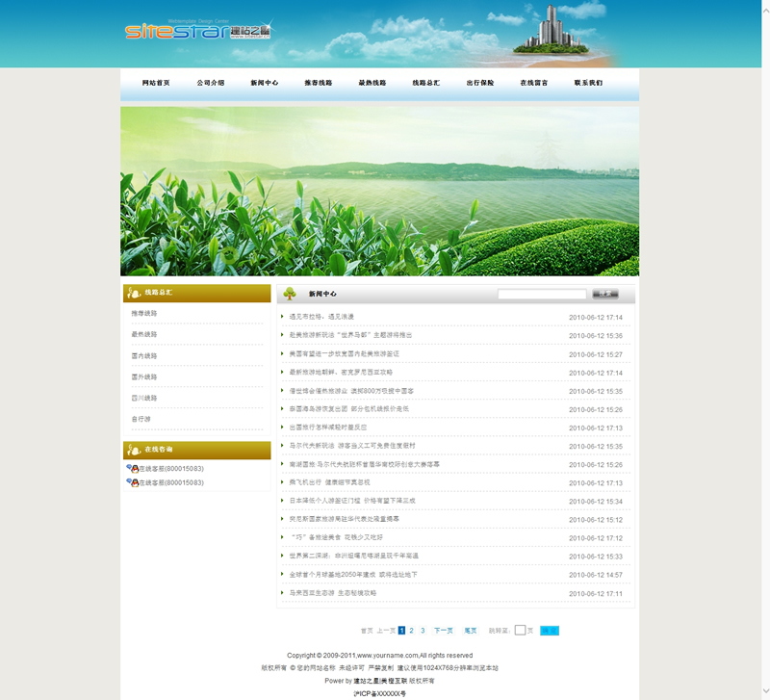This screenshot has height=700, width=770.
Task: Click the search button next to the search box
Action: pos(604,294)
